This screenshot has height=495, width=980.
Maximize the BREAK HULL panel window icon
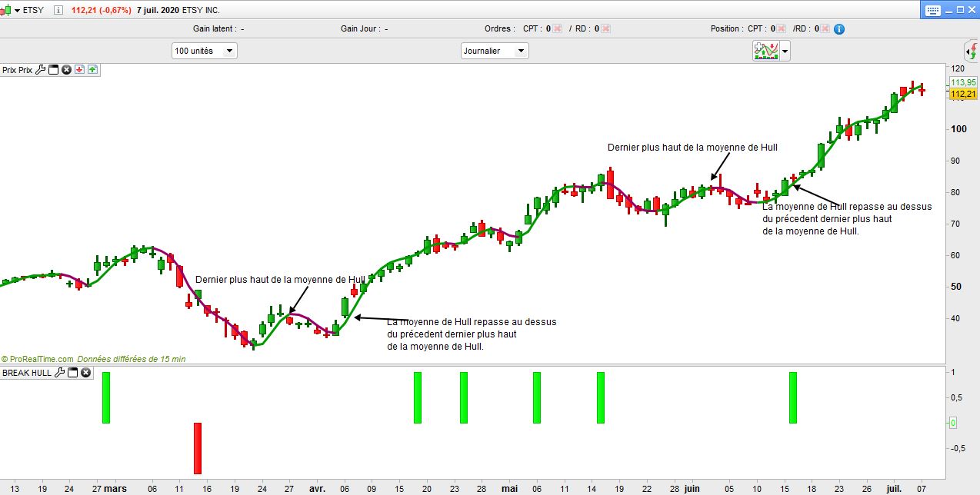[x=72, y=373]
